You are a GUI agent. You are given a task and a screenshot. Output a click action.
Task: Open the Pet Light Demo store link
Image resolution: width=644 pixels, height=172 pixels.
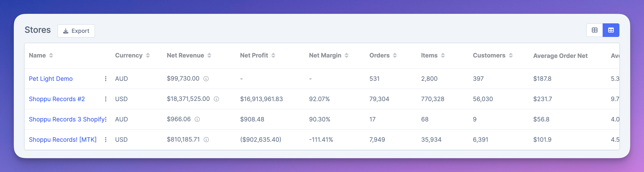coord(51,79)
